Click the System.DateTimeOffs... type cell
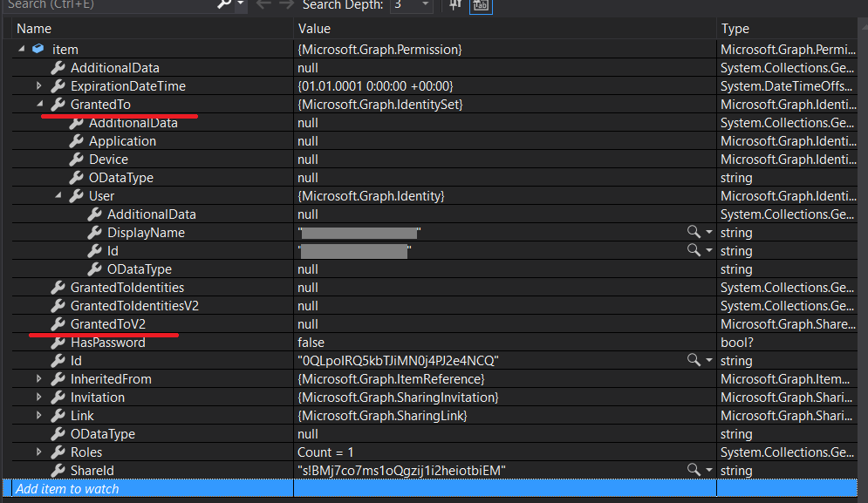Image resolution: width=868 pixels, height=503 pixels. [x=787, y=85]
